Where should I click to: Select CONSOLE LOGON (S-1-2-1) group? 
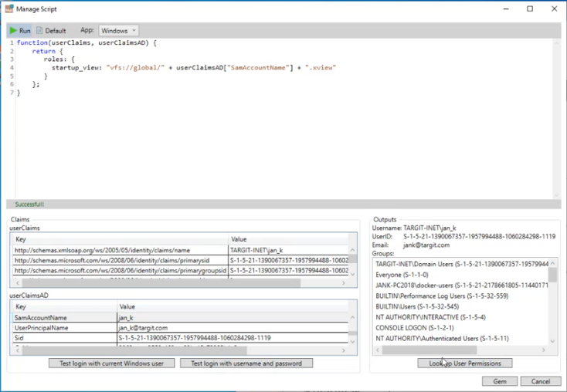pos(414,328)
